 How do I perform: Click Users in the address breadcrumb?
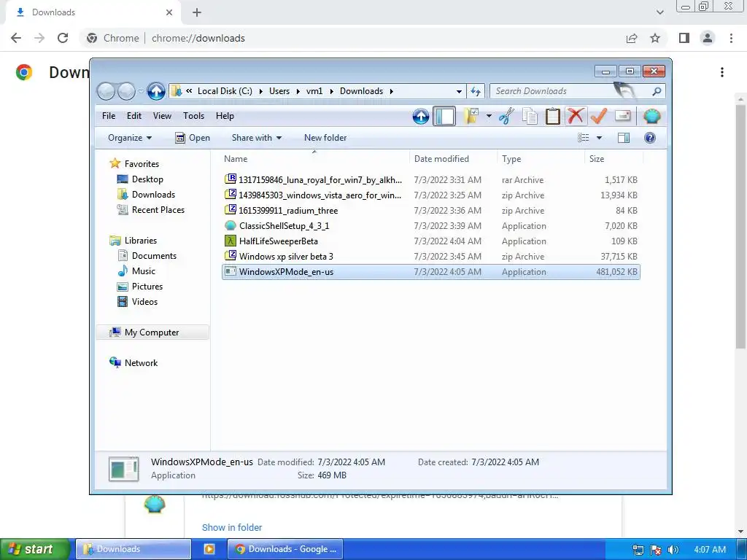point(279,91)
